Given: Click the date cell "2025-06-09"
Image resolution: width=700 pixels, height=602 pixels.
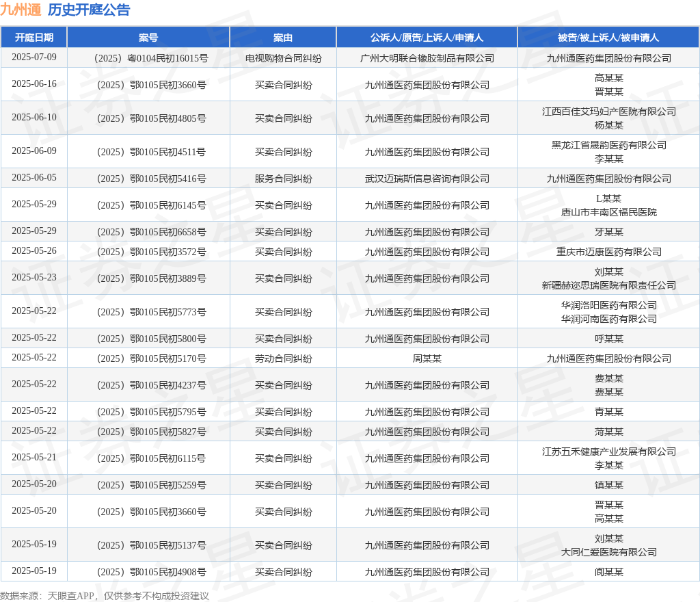Looking at the screenshot, I should click(34, 151).
